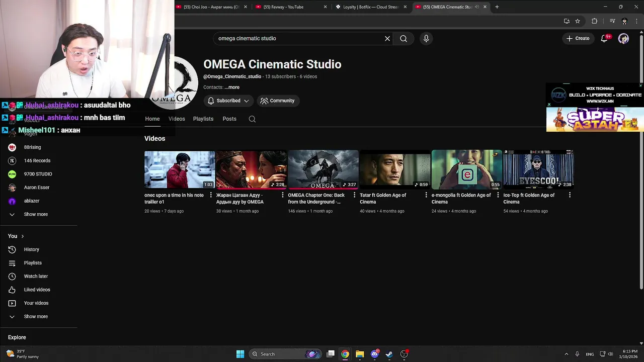The height and width of the screenshot is (362, 644).
Task: Open Steam from the taskbar
Action: click(389, 354)
